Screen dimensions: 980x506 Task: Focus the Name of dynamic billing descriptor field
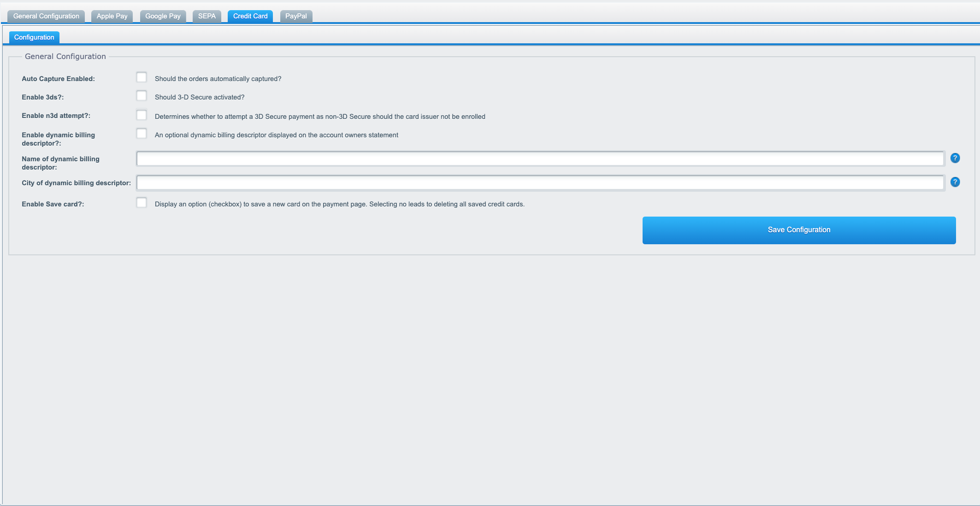click(540, 159)
